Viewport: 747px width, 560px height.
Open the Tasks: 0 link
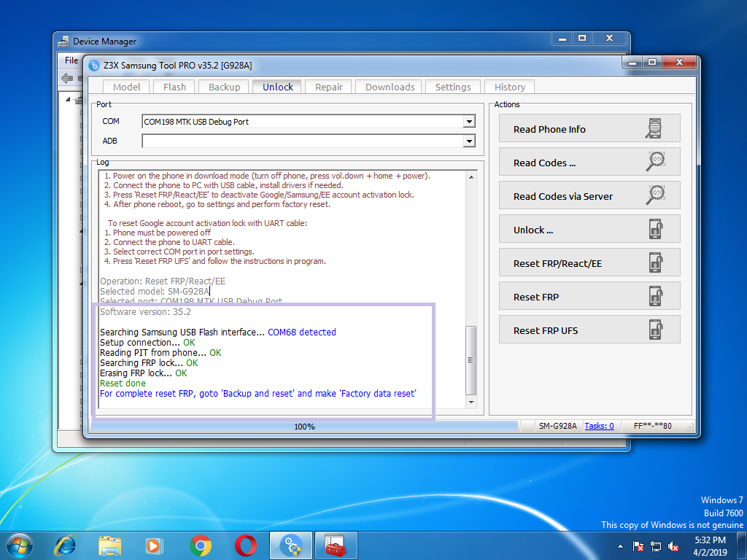599,426
